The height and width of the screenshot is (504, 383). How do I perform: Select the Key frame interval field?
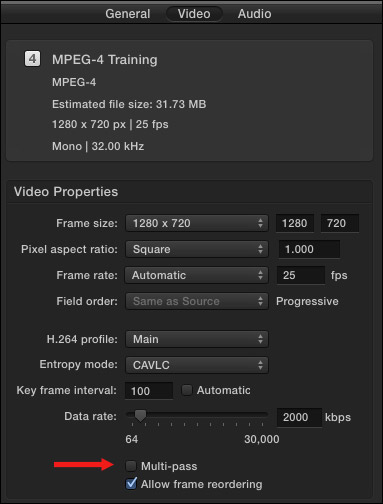click(149, 391)
